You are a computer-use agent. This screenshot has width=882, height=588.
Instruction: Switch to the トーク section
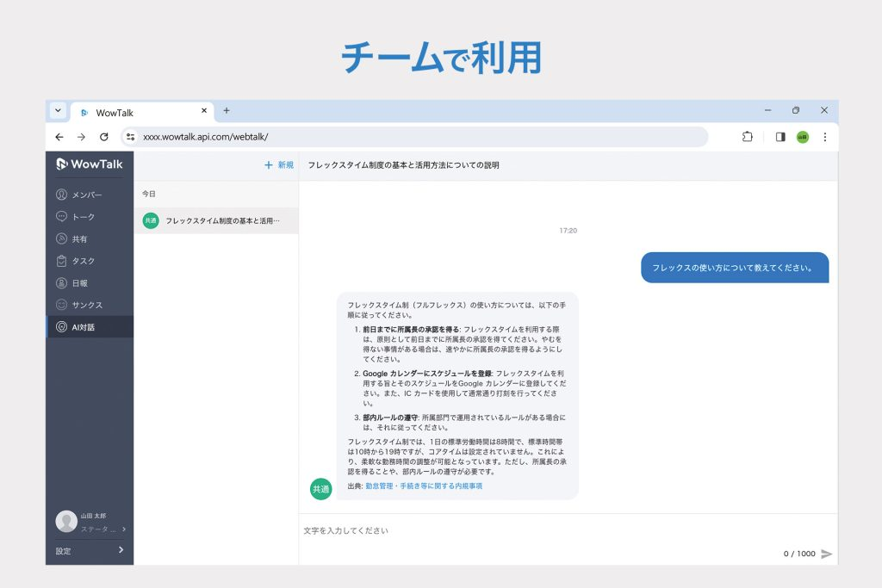click(x=84, y=216)
